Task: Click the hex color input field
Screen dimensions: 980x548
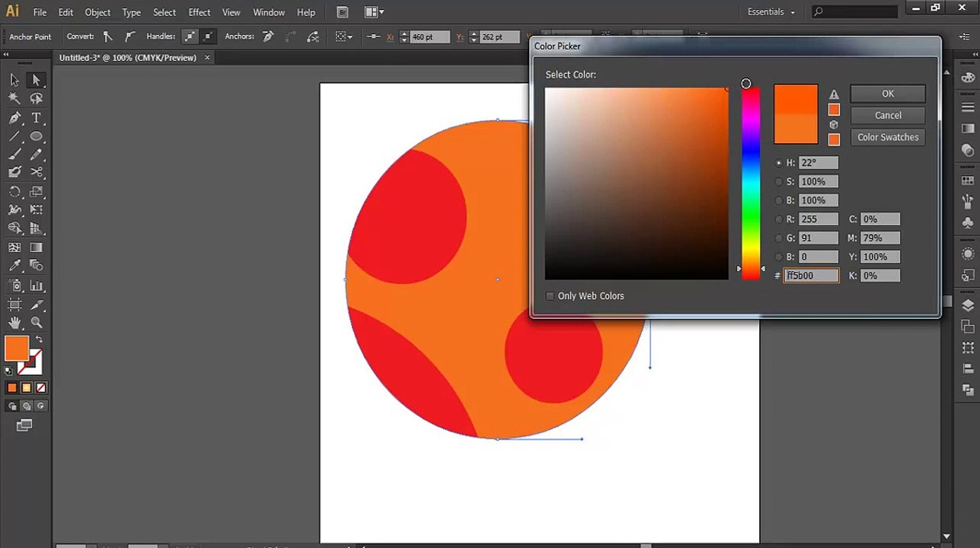Action: click(812, 276)
